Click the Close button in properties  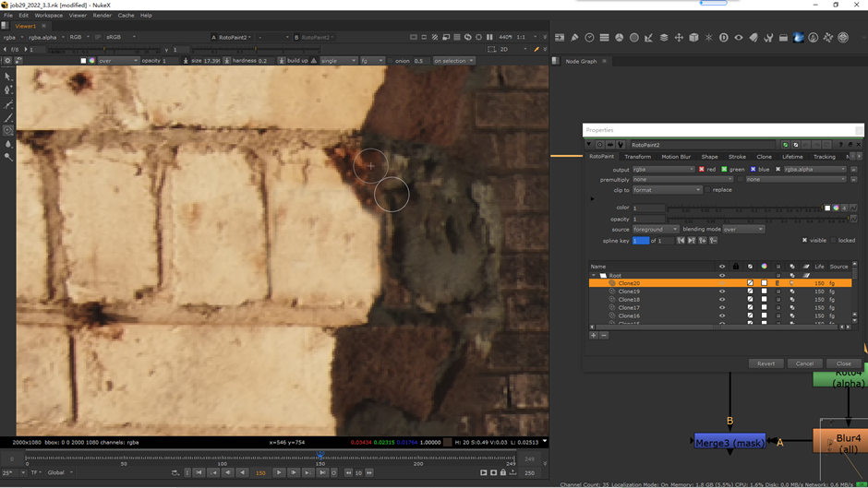844,363
